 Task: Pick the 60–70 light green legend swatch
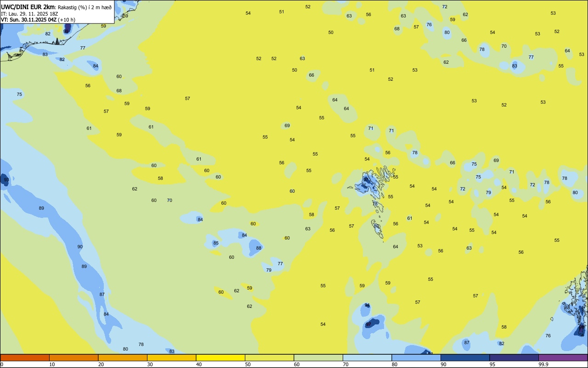click(x=318, y=357)
